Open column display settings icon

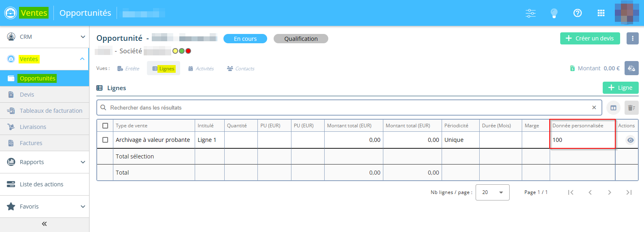(613, 108)
